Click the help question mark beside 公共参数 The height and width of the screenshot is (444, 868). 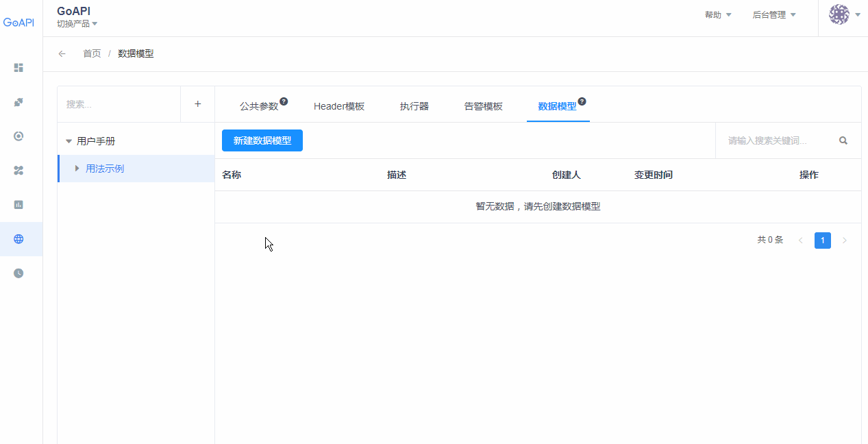[x=284, y=101]
